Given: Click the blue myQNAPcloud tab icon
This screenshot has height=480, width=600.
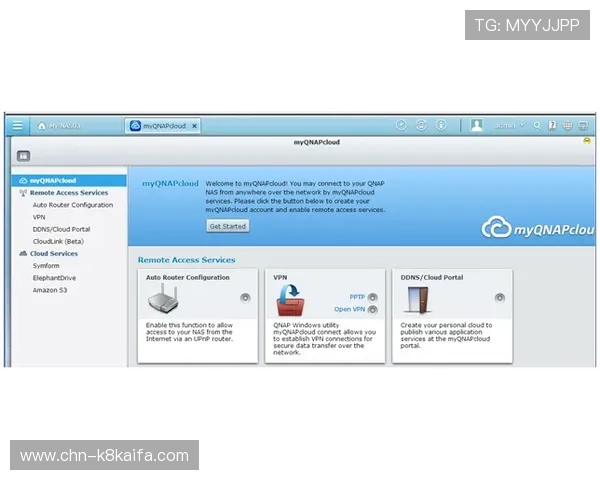Looking at the screenshot, I should pos(135,126).
